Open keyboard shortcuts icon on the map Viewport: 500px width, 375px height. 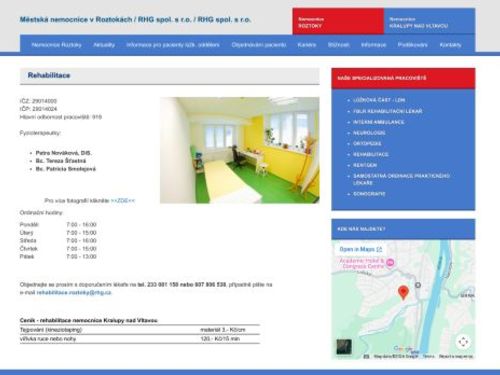(x=366, y=356)
